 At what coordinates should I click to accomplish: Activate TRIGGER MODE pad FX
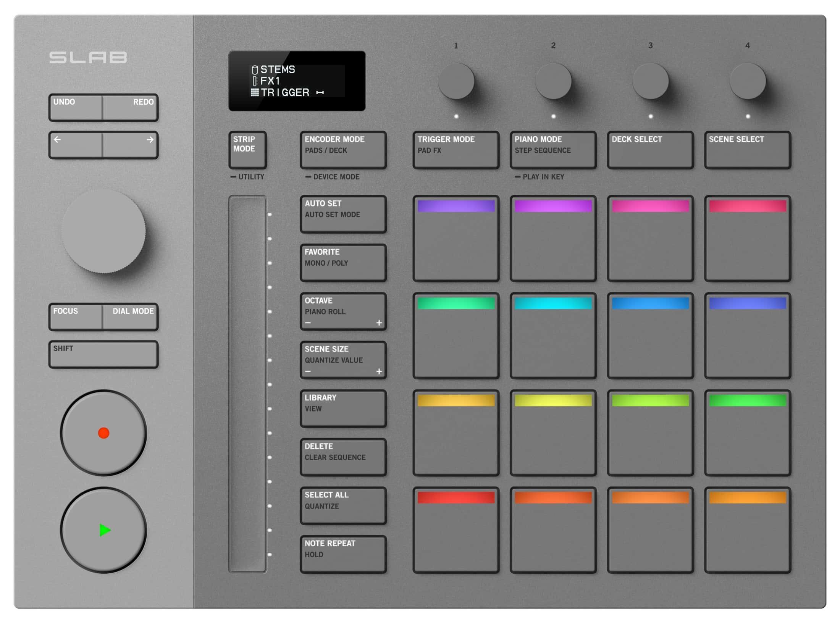point(456,150)
